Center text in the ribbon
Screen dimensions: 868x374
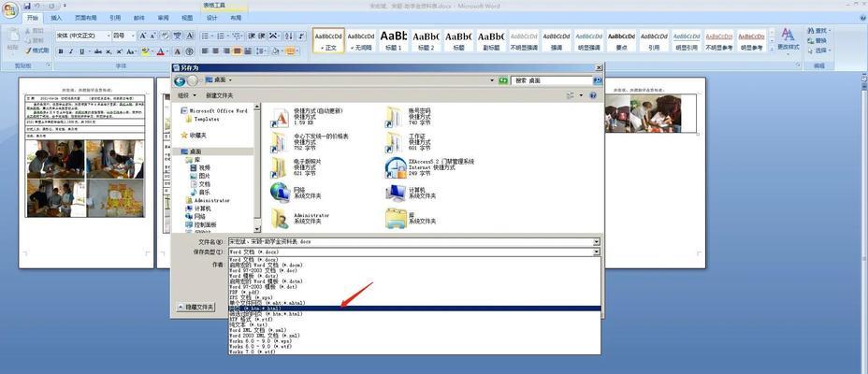tap(215, 51)
